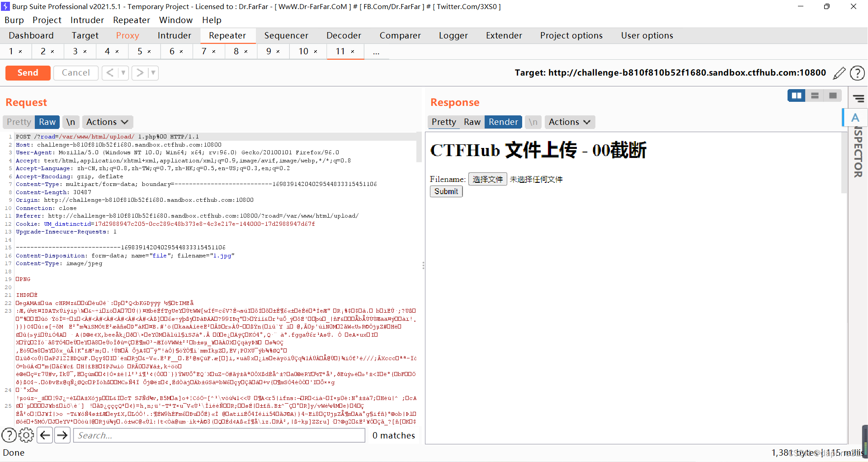Image resolution: width=868 pixels, height=462 pixels.
Task: Open the Window menu
Action: point(176,20)
